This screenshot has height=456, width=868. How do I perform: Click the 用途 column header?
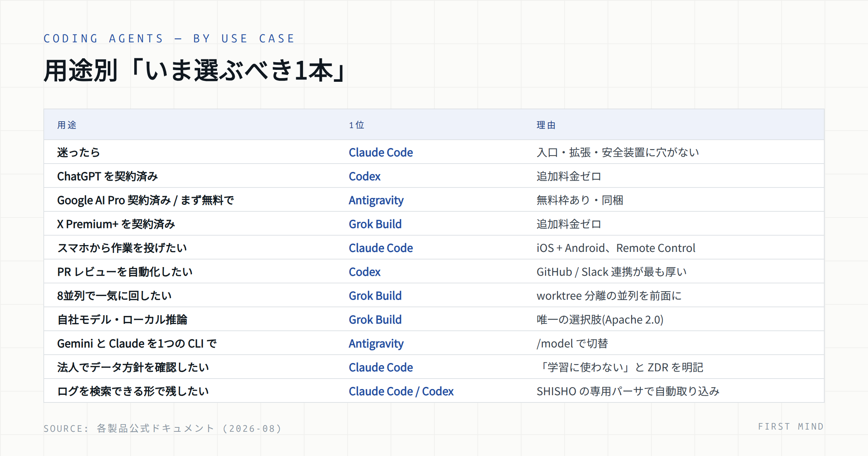coord(67,125)
